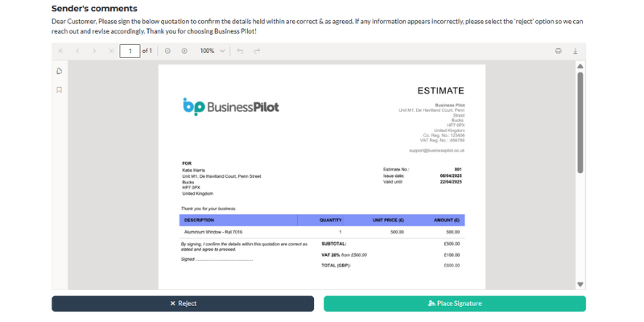Image resolution: width=644 pixels, height=322 pixels.
Task: Click the scroll up arrow of viewer
Action: pyautogui.click(x=580, y=66)
